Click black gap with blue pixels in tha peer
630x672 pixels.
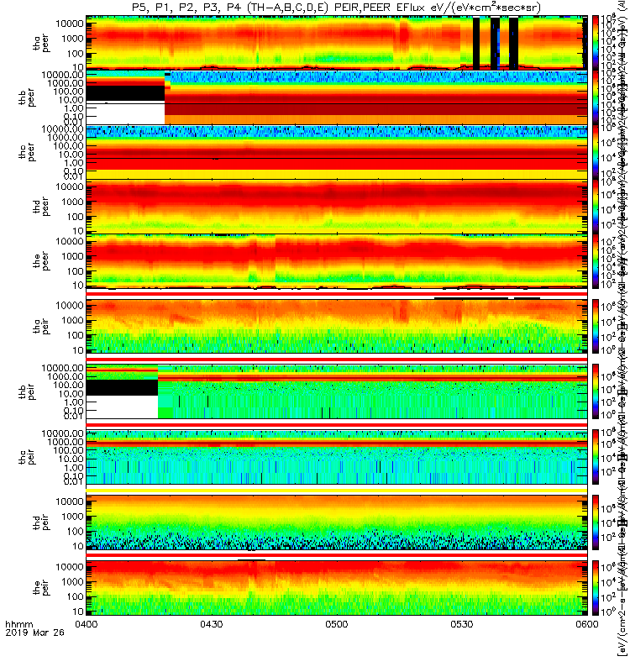495,43
